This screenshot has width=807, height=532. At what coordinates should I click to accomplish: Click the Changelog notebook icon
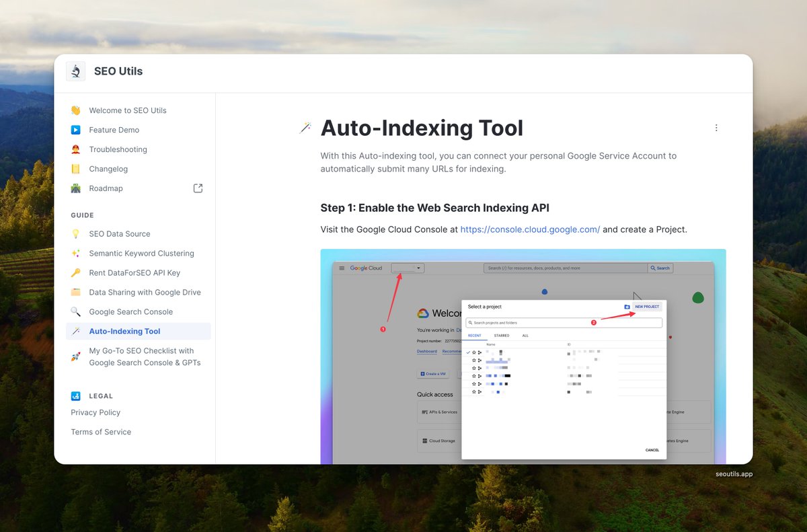[x=76, y=169]
